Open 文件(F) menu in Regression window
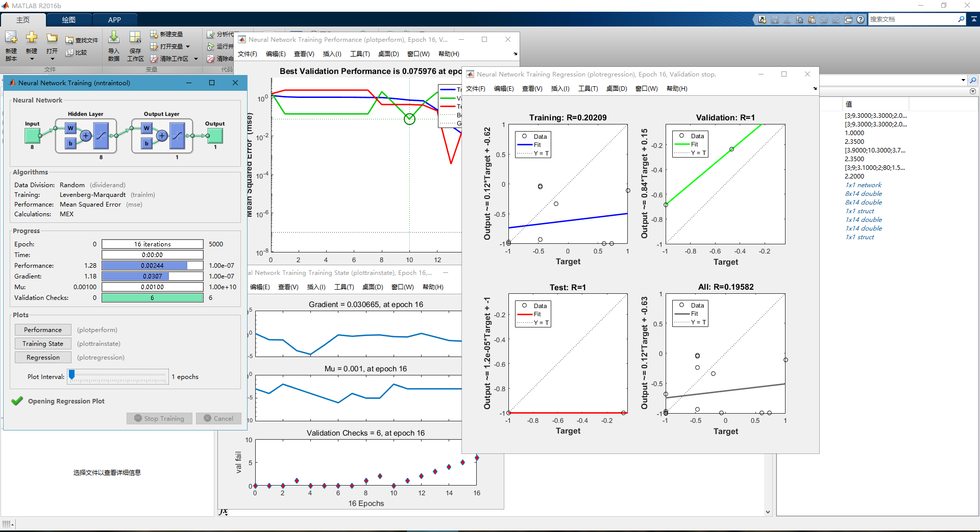 click(476, 89)
